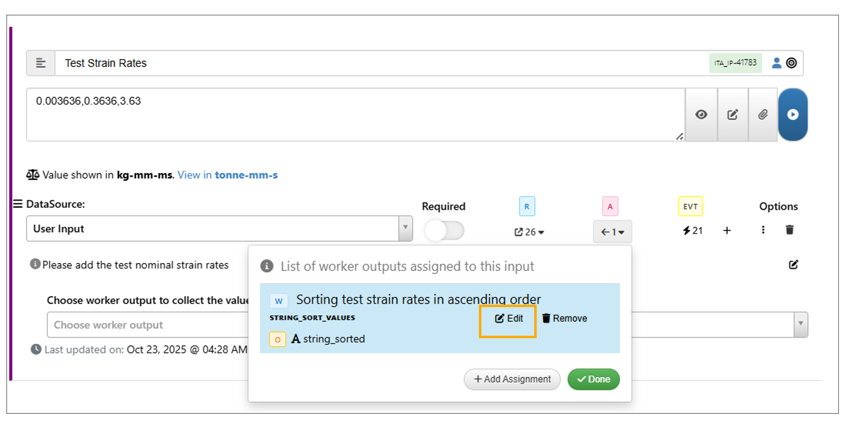Expand the references dropdown showing 26
868x431 pixels.
pyautogui.click(x=529, y=232)
